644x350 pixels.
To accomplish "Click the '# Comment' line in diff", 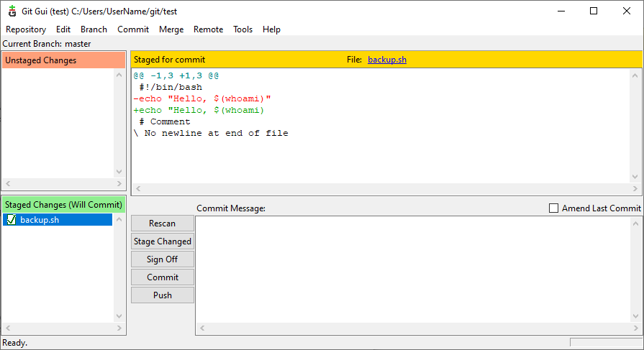I will coord(165,122).
